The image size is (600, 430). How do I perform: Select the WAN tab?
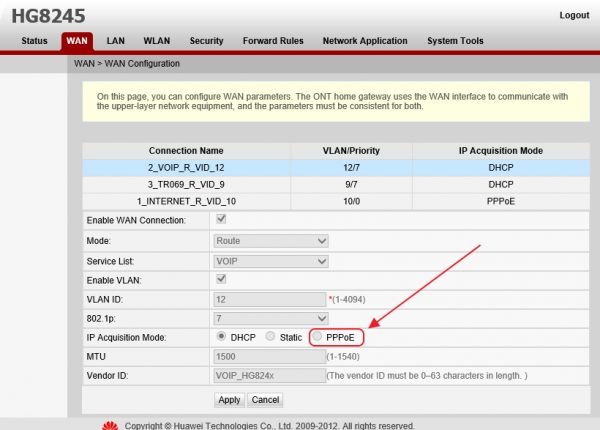(x=77, y=41)
